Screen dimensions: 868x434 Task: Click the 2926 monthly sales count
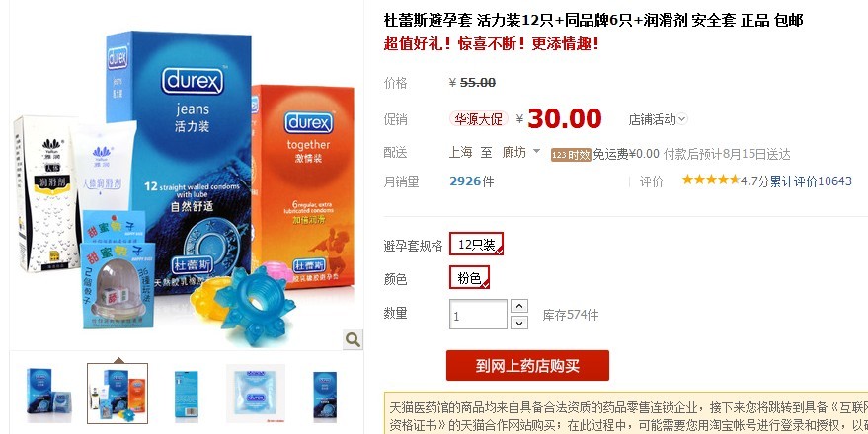point(465,181)
